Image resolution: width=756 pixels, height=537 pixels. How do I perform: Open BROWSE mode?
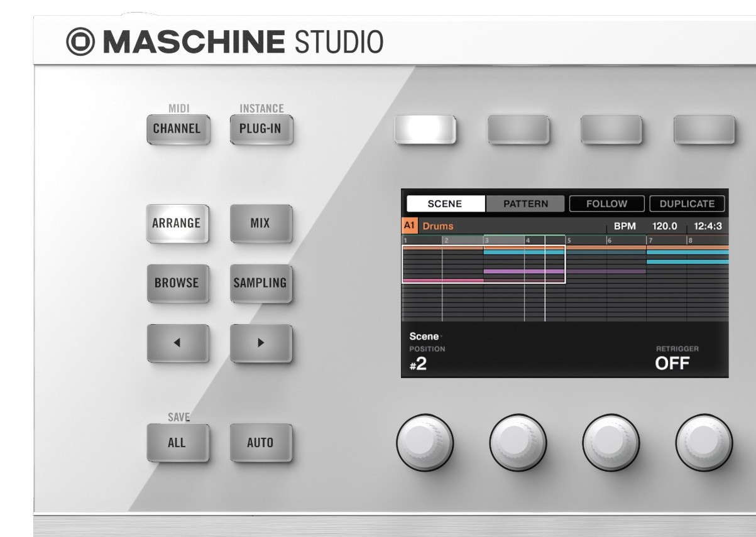pos(177,283)
